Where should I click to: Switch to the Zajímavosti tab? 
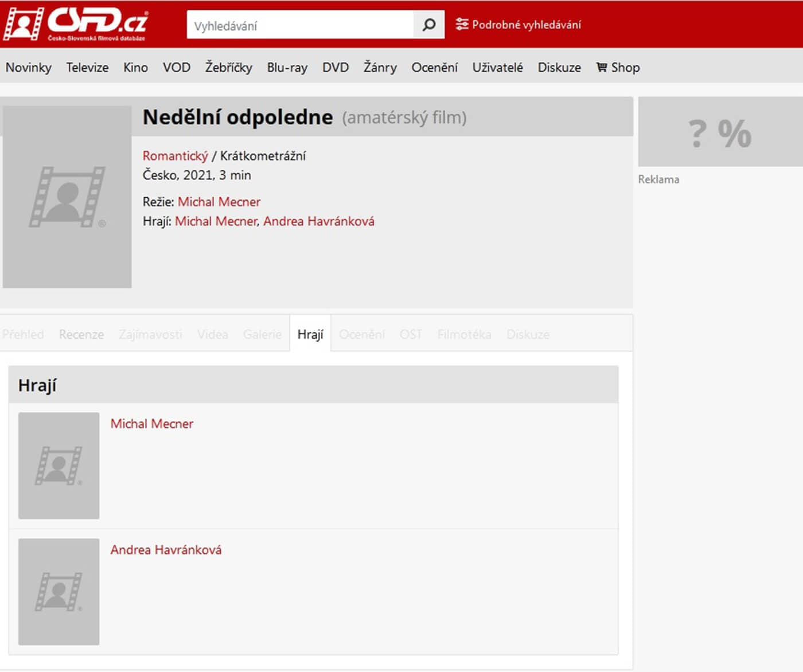pyautogui.click(x=150, y=334)
